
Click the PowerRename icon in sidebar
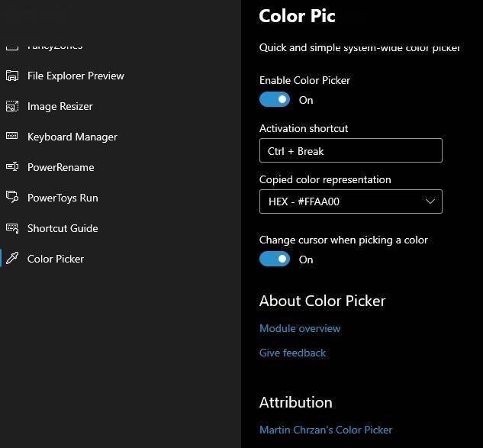(x=12, y=166)
